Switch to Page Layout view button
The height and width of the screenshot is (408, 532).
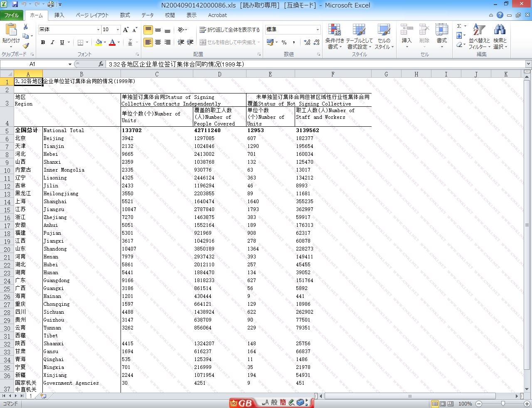click(x=443, y=403)
